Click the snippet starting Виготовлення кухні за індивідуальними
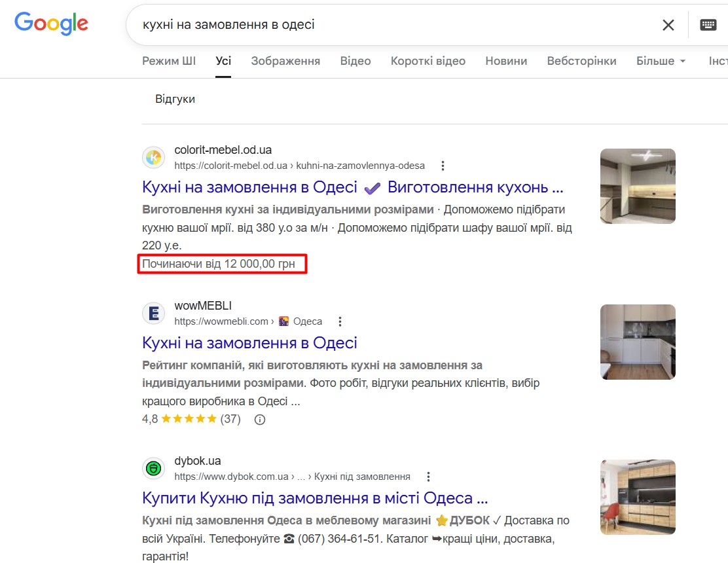Screen dimensions: 728x563 pos(357,227)
